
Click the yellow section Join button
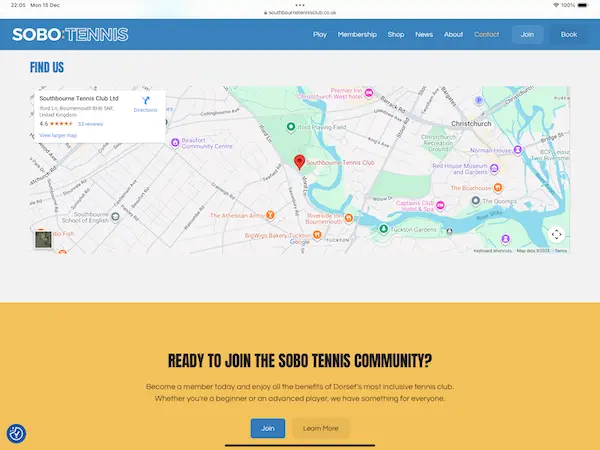268,428
